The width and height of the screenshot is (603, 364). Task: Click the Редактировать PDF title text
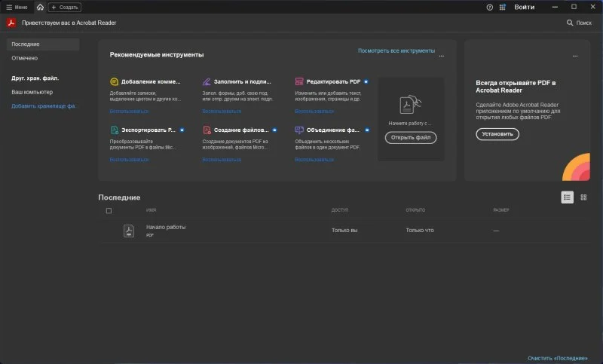[333, 81]
